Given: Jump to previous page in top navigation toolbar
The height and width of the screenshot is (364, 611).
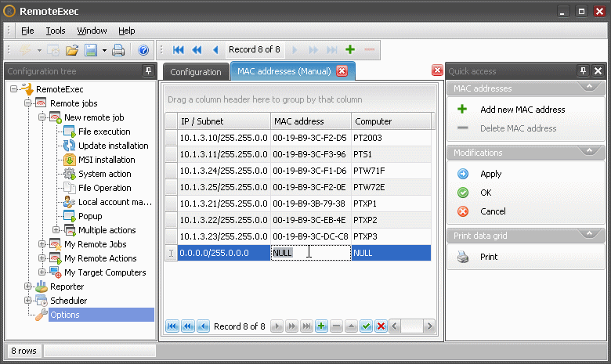Looking at the screenshot, I should [x=197, y=49].
